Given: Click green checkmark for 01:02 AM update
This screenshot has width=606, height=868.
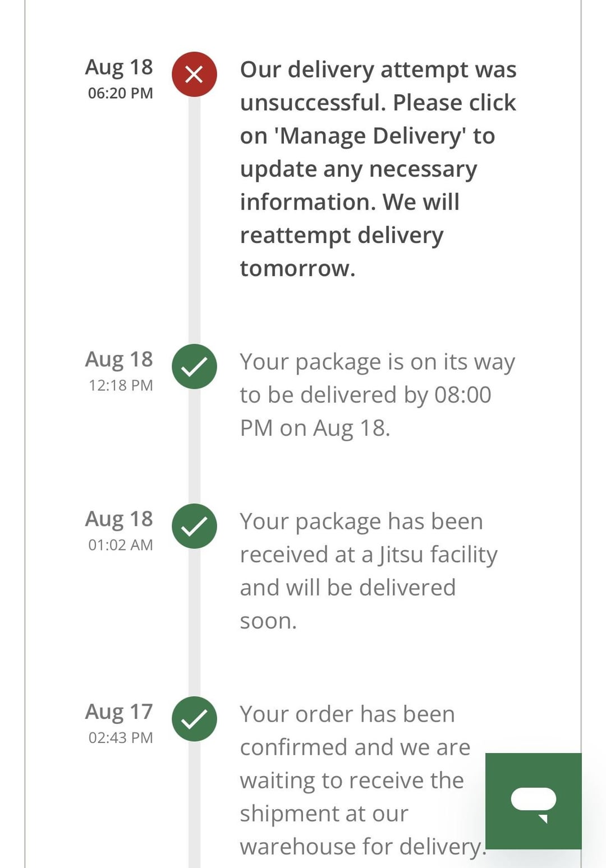Looking at the screenshot, I should (194, 526).
